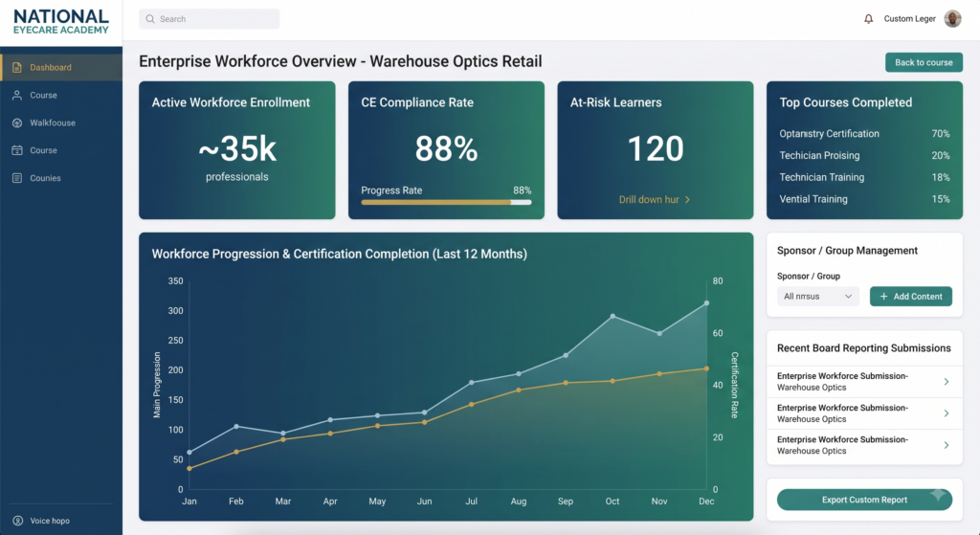The width and height of the screenshot is (980, 535).
Task: Click the Certification Rate axis label
Action: point(734,385)
